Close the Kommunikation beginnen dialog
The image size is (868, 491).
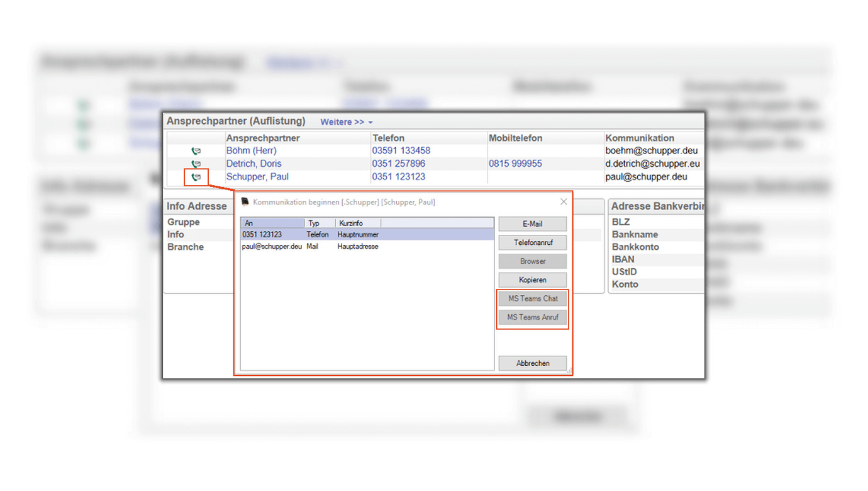[x=564, y=202]
